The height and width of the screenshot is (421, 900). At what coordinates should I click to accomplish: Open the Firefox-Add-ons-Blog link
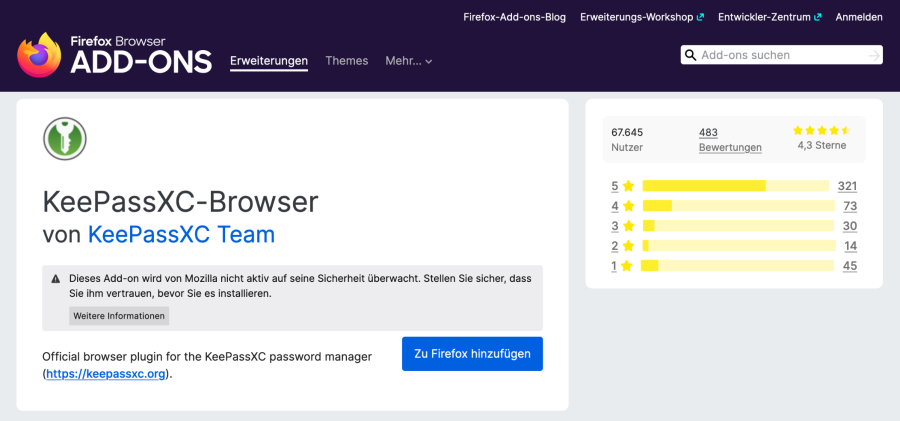tap(514, 17)
